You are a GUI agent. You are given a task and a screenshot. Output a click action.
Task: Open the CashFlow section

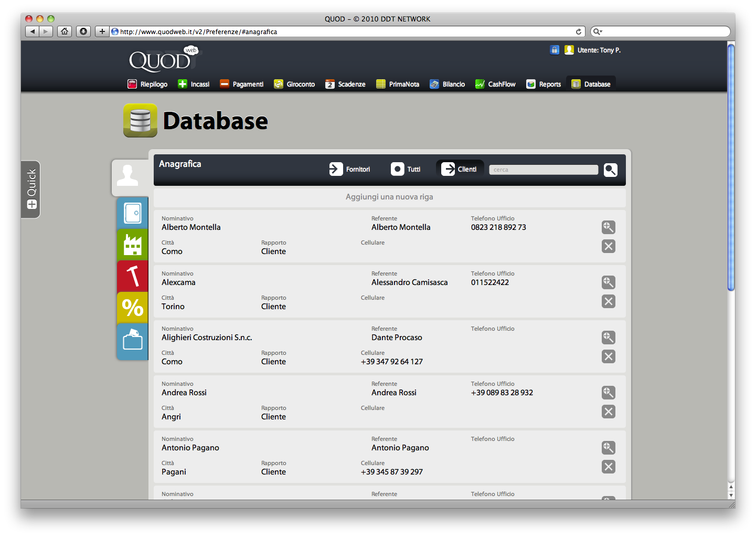click(495, 84)
